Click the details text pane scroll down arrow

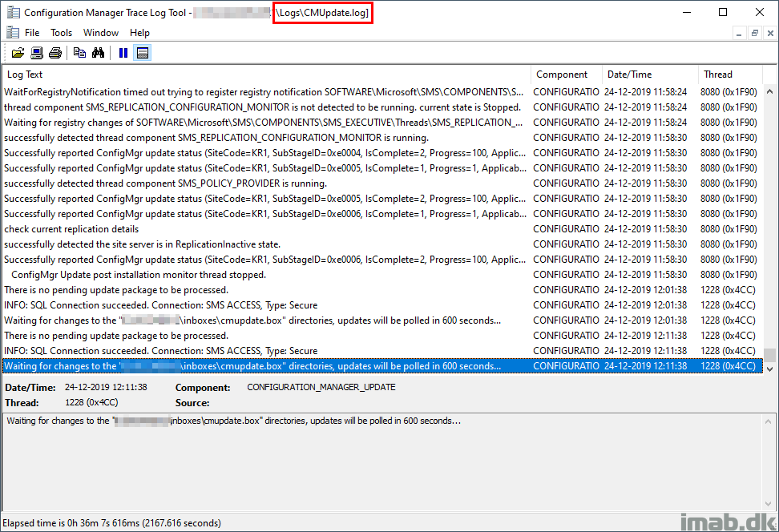[768, 502]
